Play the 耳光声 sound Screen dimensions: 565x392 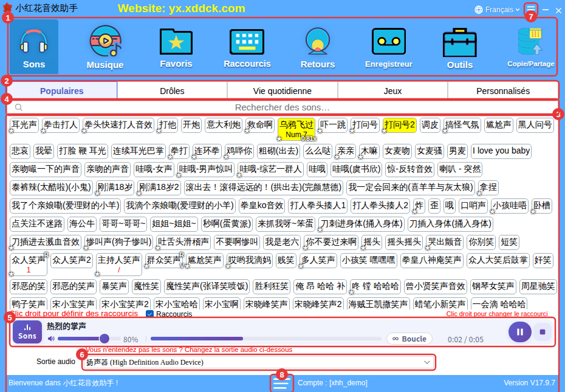(x=24, y=125)
